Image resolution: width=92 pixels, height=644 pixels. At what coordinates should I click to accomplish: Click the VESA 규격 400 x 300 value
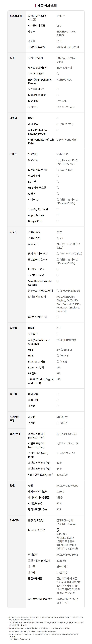pos(62,474)
